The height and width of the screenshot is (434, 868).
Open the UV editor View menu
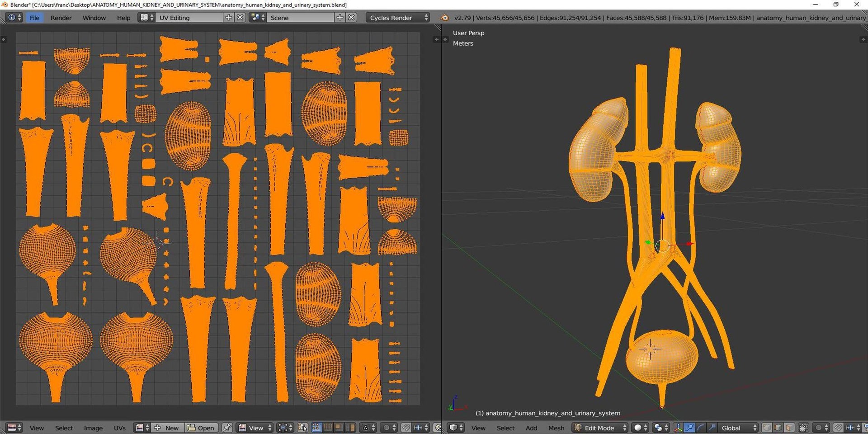tap(37, 428)
